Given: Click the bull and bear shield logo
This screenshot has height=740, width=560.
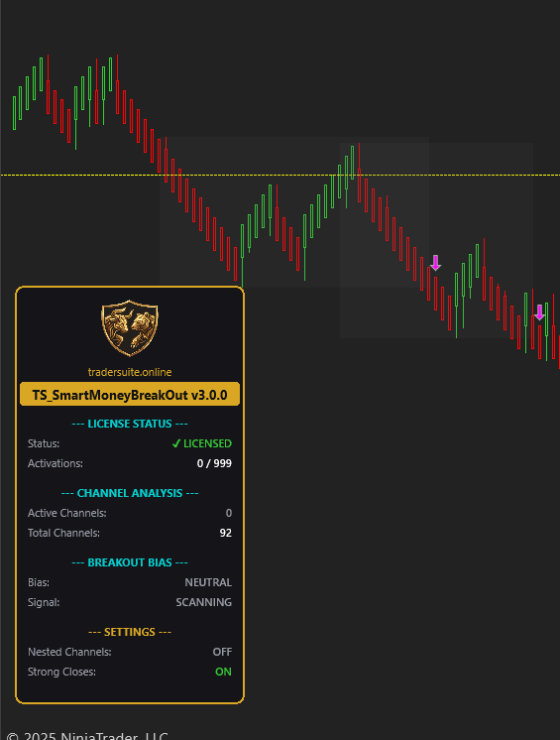Looking at the screenshot, I should coord(130,328).
